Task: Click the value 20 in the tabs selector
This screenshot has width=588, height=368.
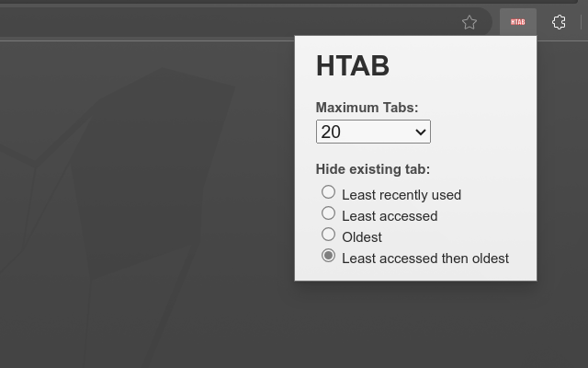Action: click(332, 132)
